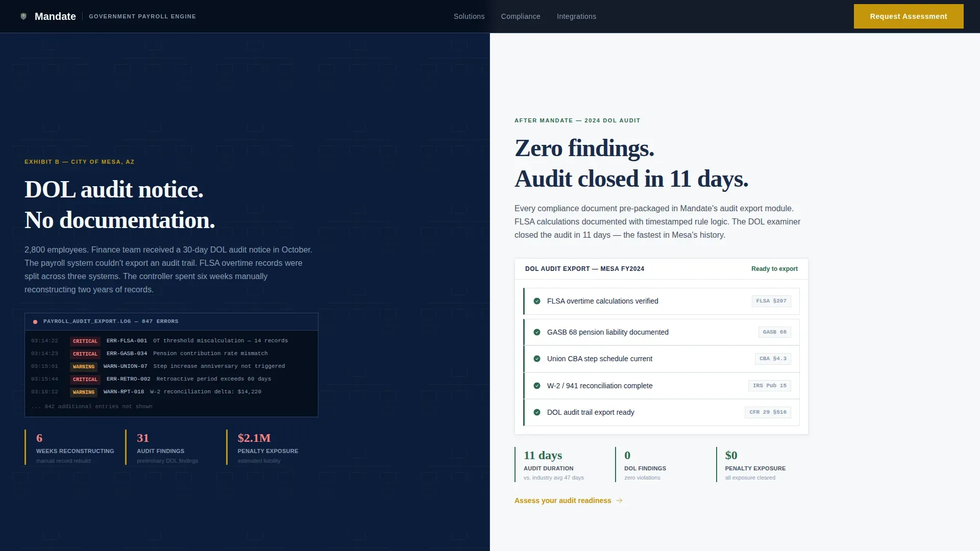Click the Ready to export status
980x551 pixels.
[774, 269]
